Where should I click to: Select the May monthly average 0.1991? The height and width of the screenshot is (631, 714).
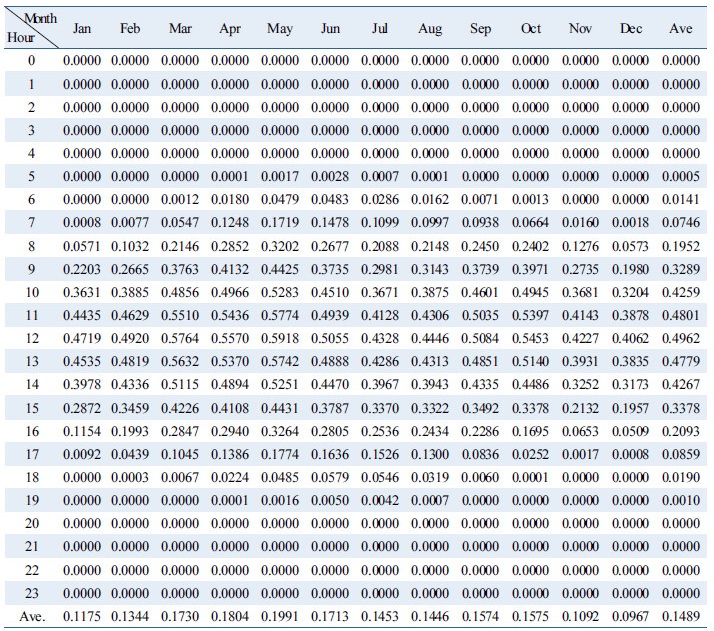(x=280, y=616)
